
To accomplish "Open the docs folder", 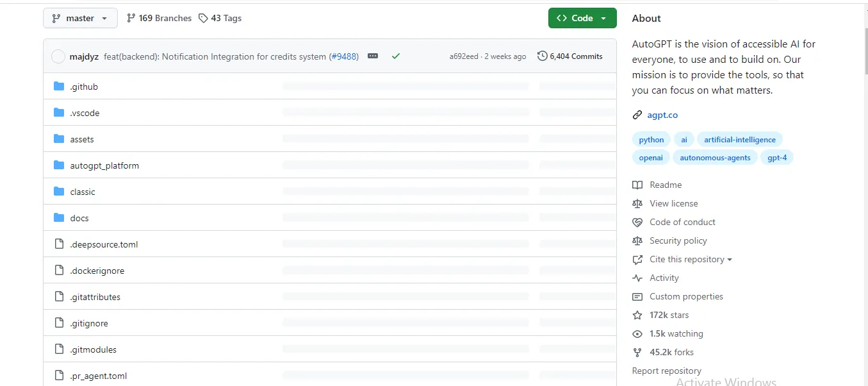I will click(x=79, y=218).
